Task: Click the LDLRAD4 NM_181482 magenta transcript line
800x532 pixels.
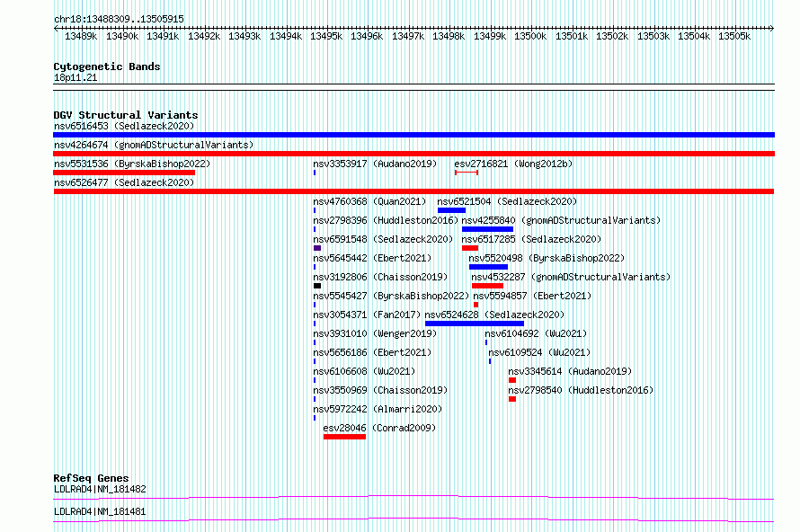Action: coord(413,497)
